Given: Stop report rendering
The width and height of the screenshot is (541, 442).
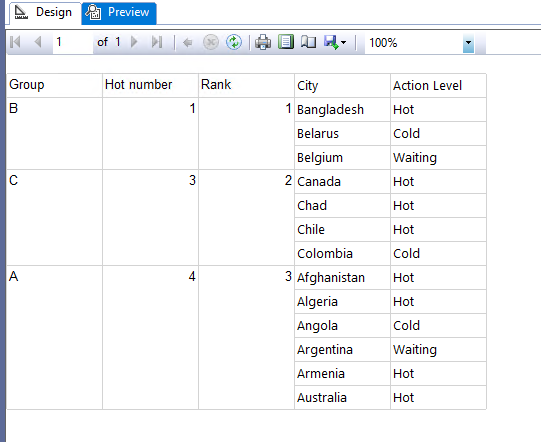Looking at the screenshot, I should [x=210, y=42].
